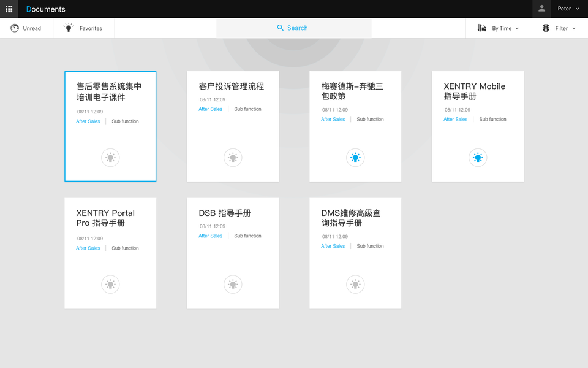This screenshot has width=588, height=368.
Task: Open After Sales link on DMS维修高级查询指导手册
Action: pos(333,246)
